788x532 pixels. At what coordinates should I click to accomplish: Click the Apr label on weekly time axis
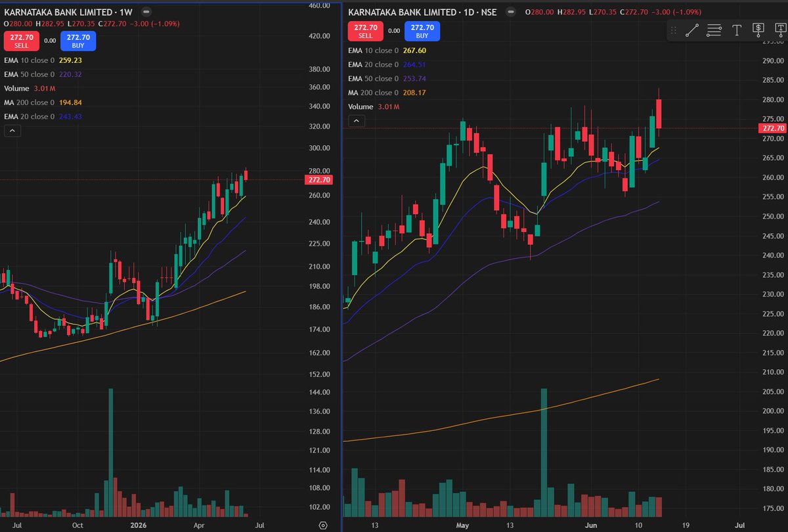200,525
